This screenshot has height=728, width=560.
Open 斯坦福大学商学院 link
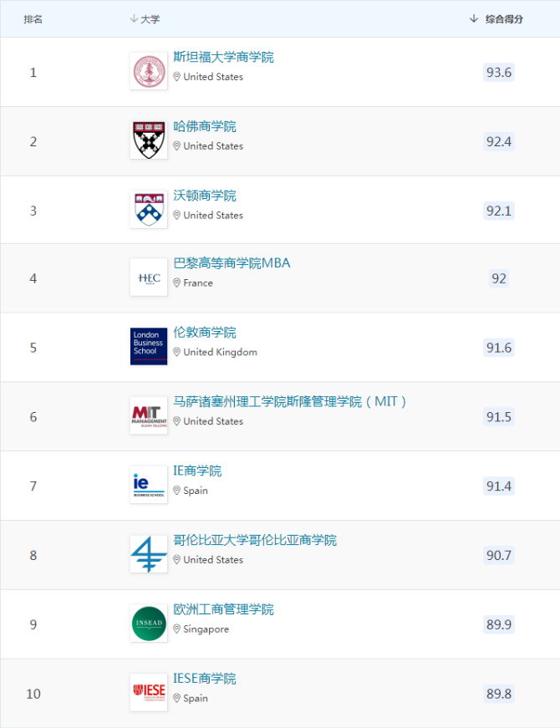[223, 57]
